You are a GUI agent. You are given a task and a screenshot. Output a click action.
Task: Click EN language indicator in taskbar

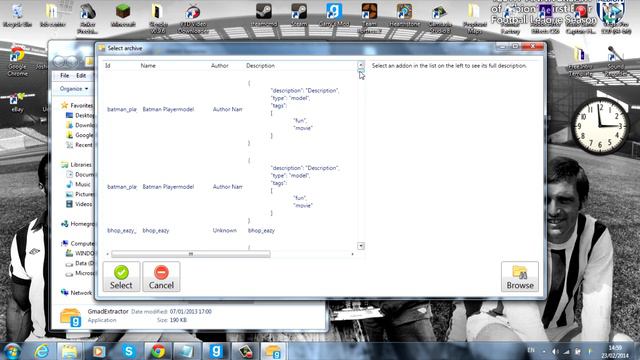(531, 350)
